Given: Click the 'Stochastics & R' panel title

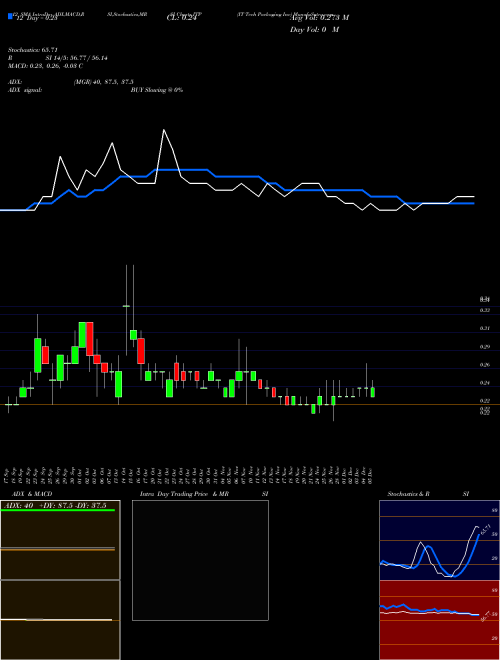Looking at the screenshot, I should pos(409,494).
